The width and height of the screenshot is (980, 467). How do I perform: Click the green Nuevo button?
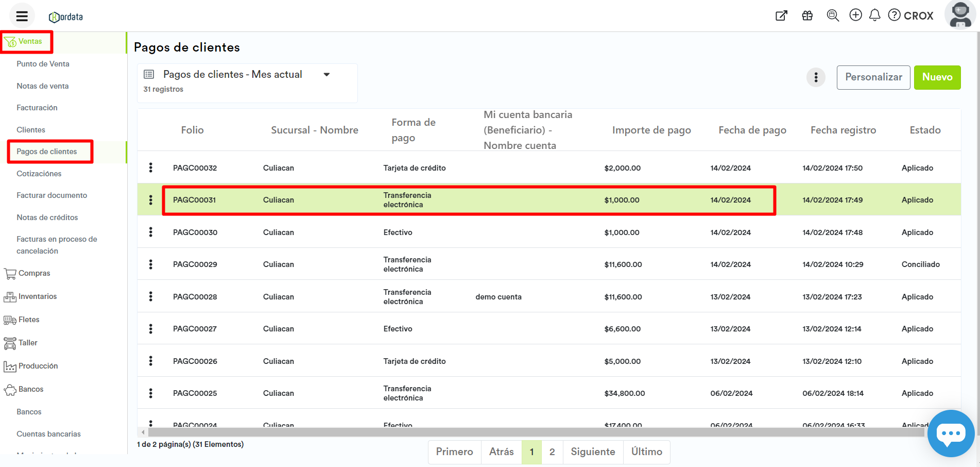click(937, 77)
